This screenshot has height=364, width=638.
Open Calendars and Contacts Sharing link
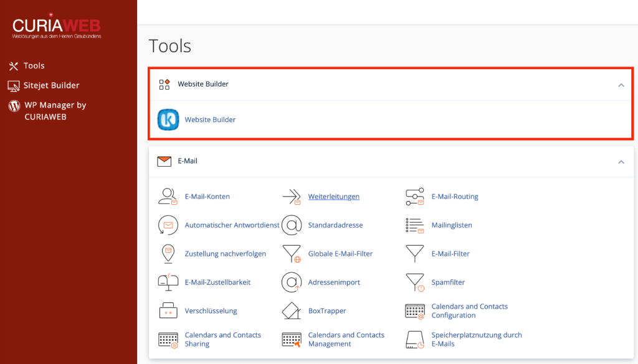(x=222, y=339)
